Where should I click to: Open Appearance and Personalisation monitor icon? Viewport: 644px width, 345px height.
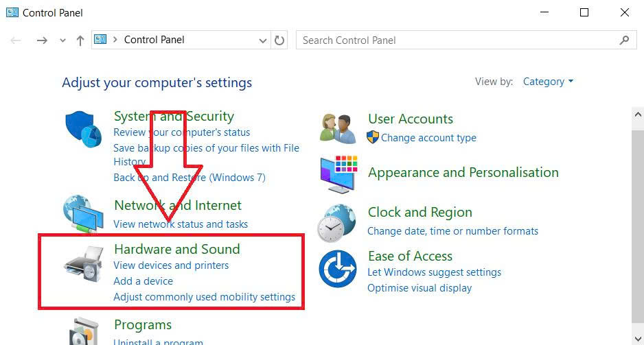point(338,174)
